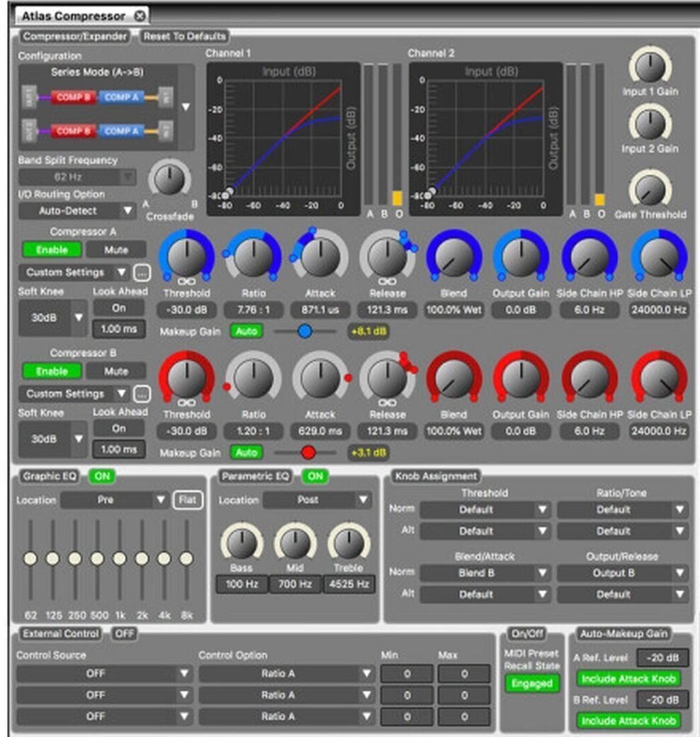Click Compressor A Release knob

pyautogui.click(x=387, y=255)
